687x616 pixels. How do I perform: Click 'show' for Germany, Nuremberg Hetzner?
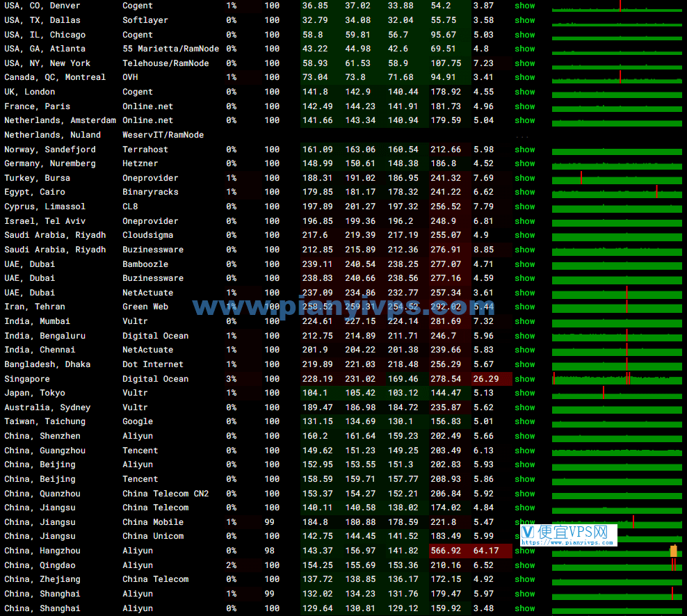click(524, 163)
